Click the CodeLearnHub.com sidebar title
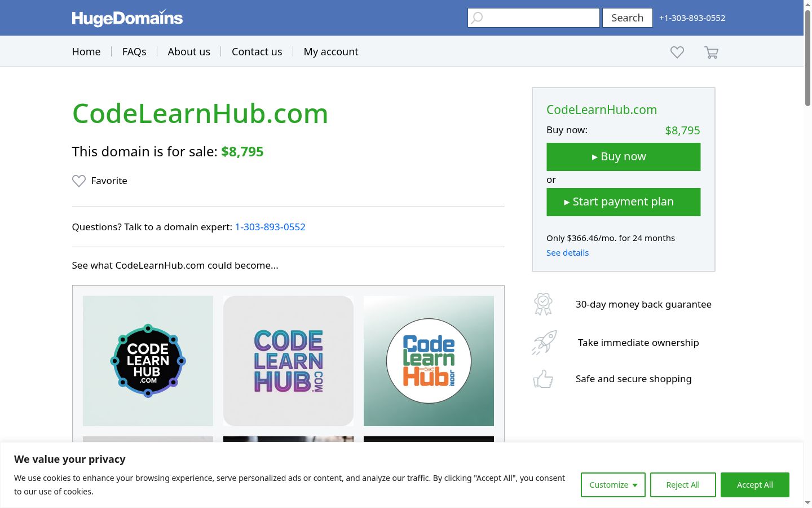Screen dimensions: 812x508 (602, 110)
